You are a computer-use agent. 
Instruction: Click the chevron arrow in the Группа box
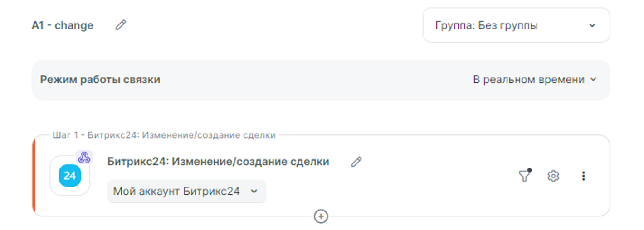[x=592, y=25]
